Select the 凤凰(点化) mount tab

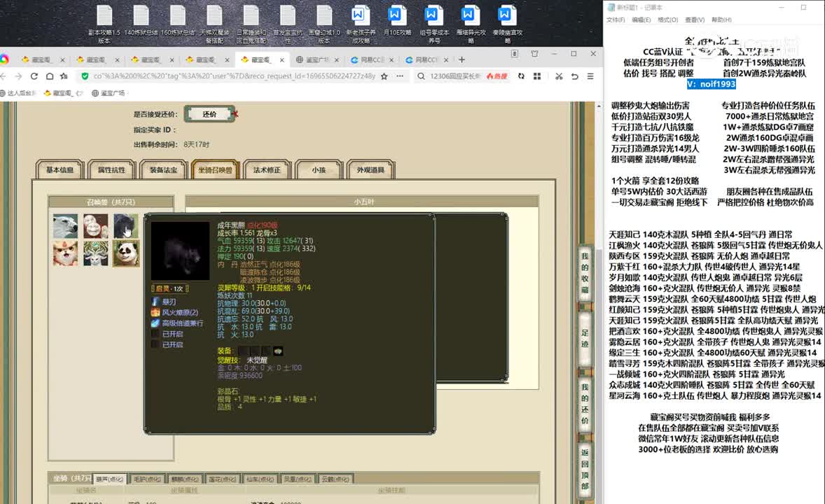pyautogui.click(x=297, y=479)
